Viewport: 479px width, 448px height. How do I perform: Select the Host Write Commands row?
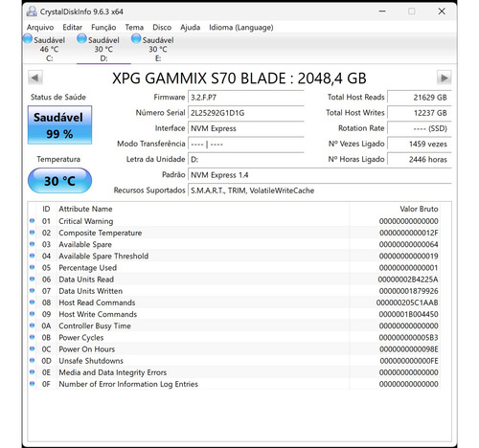pyautogui.click(x=234, y=314)
